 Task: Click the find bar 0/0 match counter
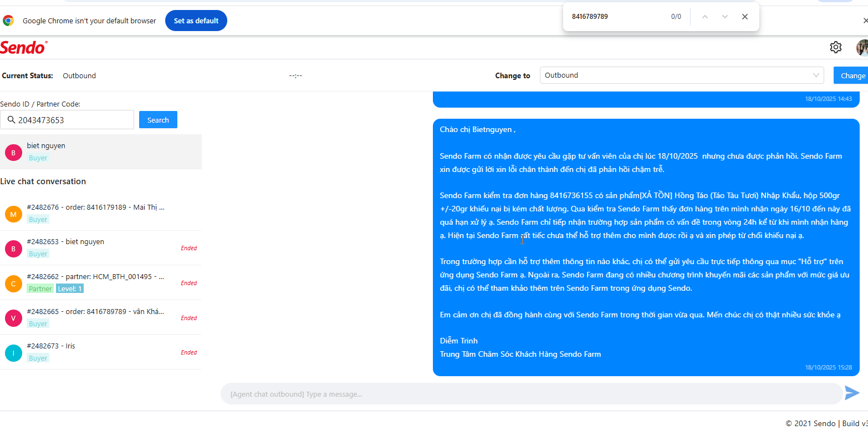[x=676, y=17]
